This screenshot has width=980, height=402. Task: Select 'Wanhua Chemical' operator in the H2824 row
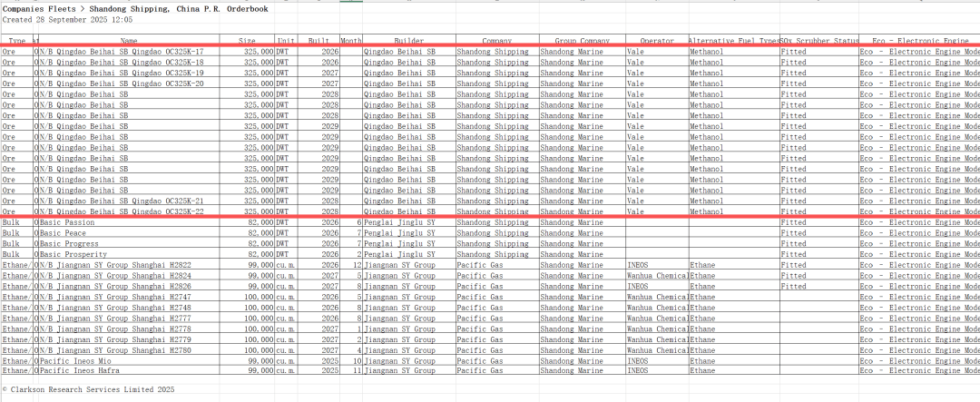point(657,276)
